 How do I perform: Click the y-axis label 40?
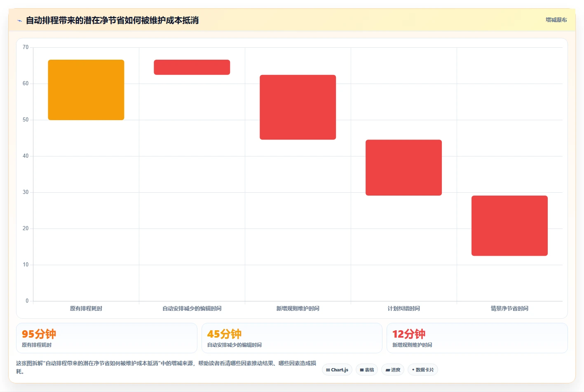tap(26, 156)
